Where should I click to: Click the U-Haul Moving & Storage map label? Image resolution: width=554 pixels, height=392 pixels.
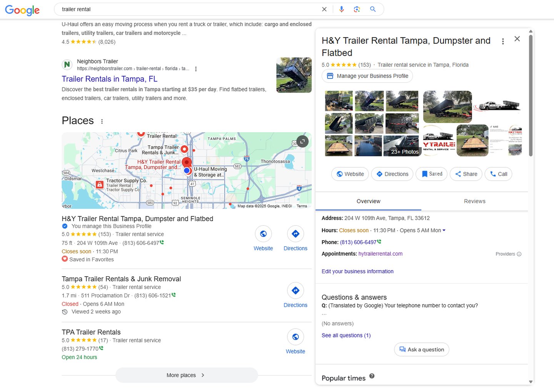[x=210, y=172]
